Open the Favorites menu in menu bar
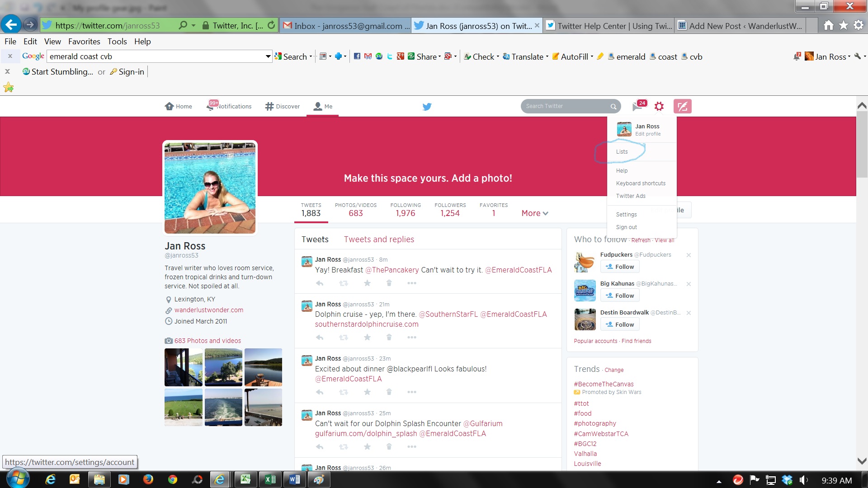Image resolution: width=868 pixels, height=488 pixels. coord(84,42)
